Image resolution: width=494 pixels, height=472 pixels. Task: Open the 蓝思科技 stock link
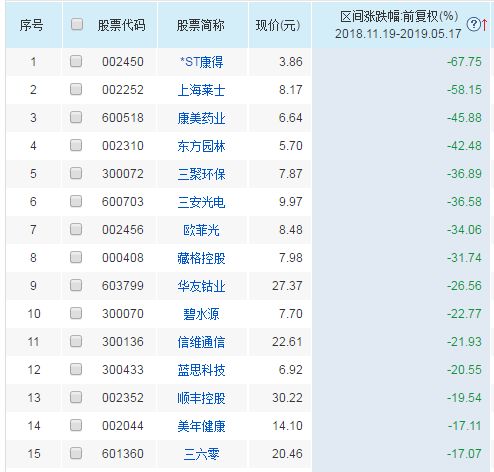coord(201,370)
